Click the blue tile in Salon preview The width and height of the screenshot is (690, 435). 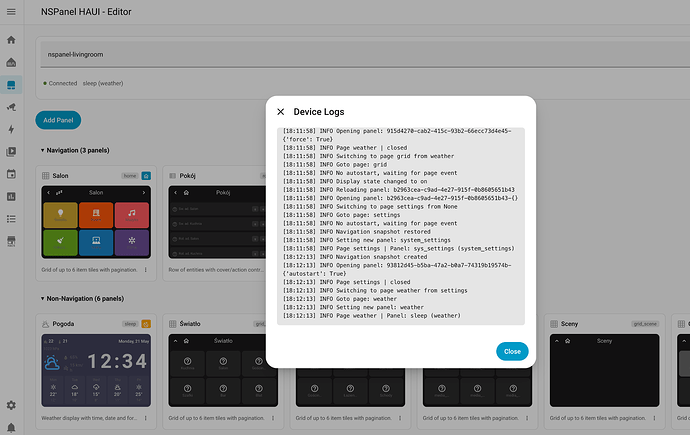tap(96, 242)
